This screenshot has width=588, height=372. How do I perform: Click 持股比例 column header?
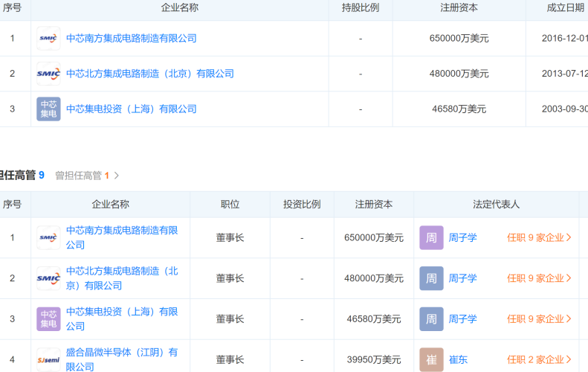point(361,8)
